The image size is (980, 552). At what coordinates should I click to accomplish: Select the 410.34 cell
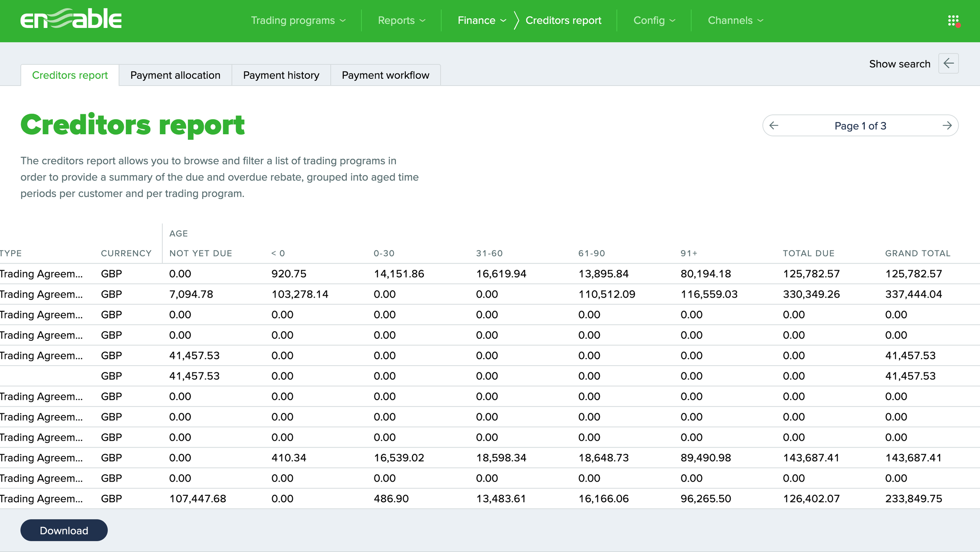289,458
